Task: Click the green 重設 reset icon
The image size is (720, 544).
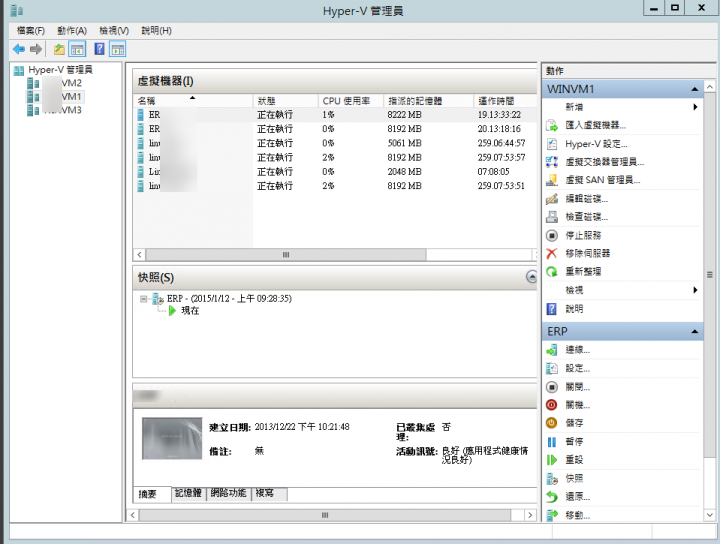Action: [x=551, y=460]
